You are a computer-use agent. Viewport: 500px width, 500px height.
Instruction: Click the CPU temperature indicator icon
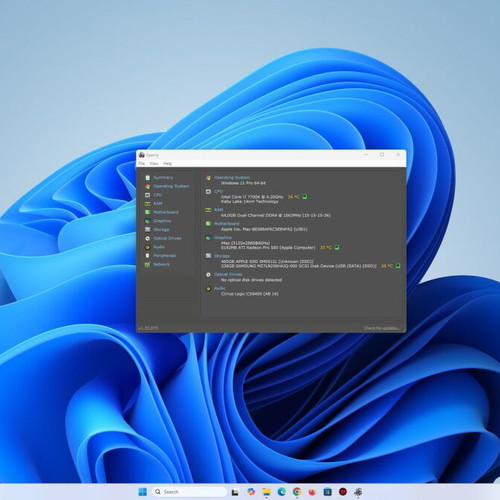pos(305,197)
